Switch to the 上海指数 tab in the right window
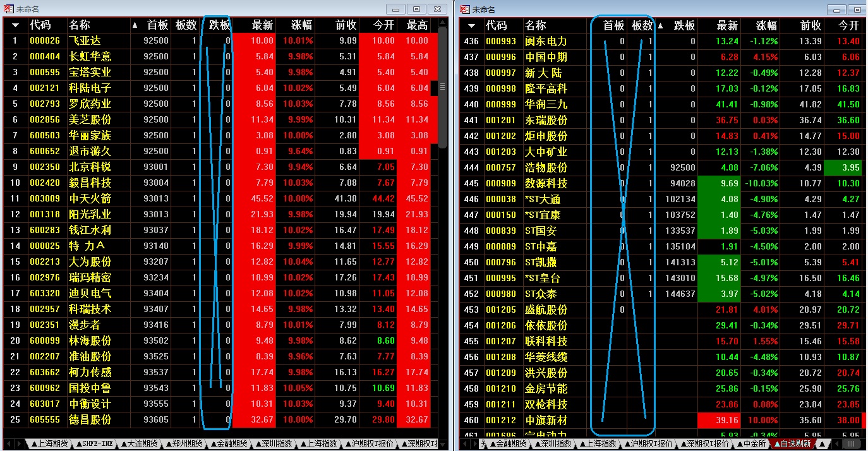The height and width of the screenshot is (451, 868). point(598,443)
